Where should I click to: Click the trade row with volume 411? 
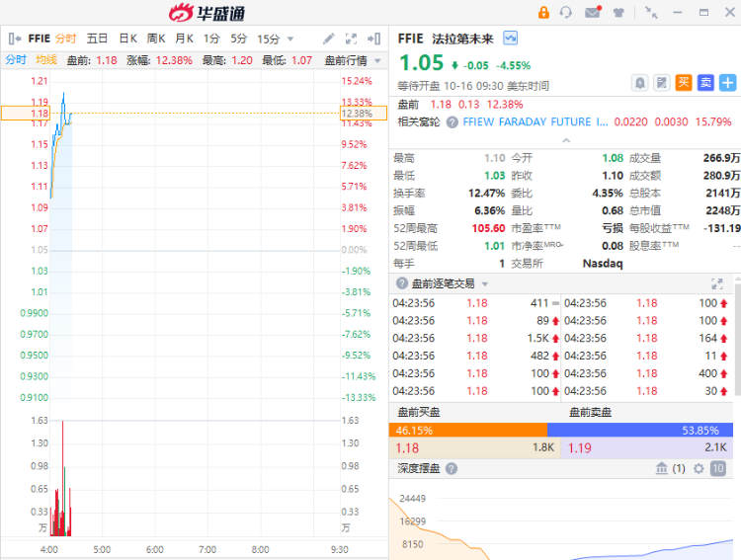coord(475,303)
